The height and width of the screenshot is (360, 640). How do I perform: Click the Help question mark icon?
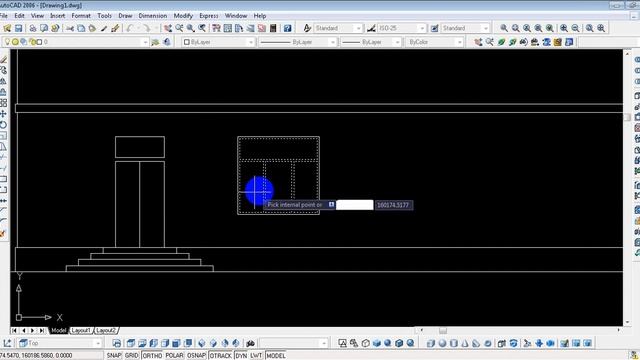[288, 28]
